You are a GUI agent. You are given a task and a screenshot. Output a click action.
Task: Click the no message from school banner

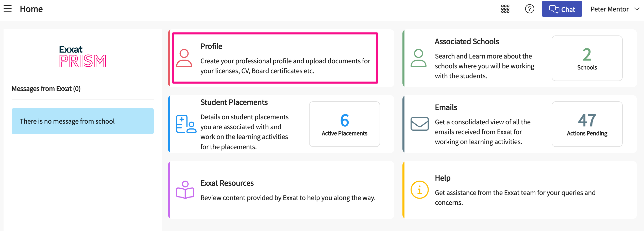[82, 121]
